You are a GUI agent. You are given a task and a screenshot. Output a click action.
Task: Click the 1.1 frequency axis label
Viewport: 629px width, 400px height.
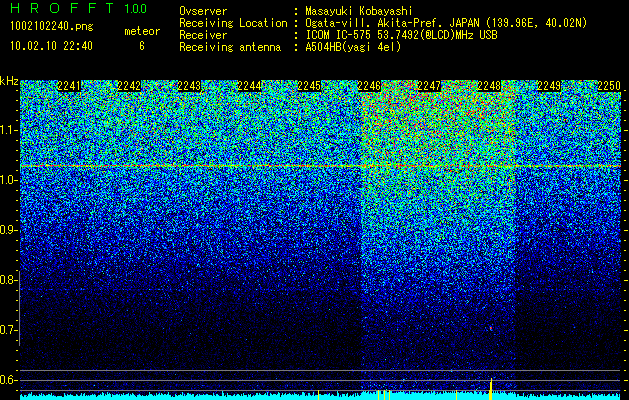(7, 130)
